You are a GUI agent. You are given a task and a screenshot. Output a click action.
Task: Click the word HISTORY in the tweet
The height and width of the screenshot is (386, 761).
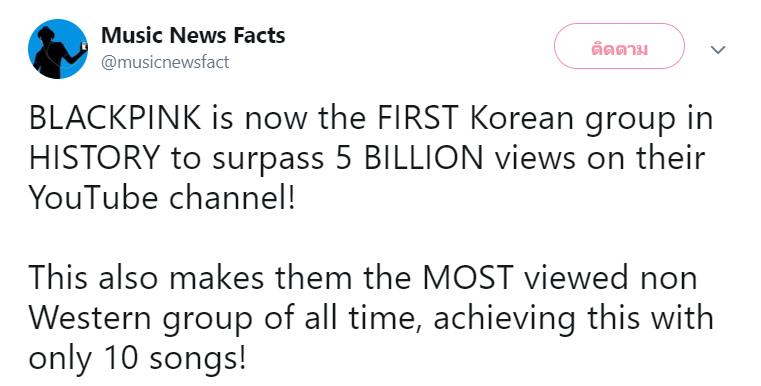95,158
